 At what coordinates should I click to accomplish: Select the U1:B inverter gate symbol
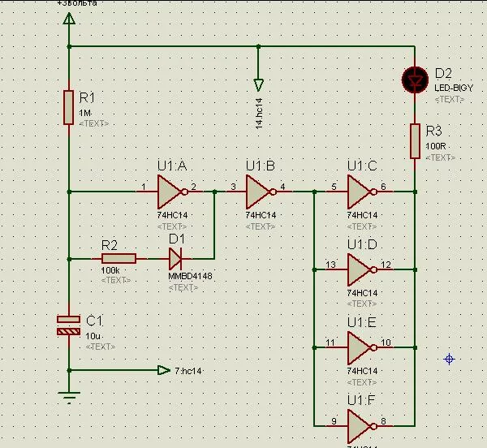pos(261,192)
